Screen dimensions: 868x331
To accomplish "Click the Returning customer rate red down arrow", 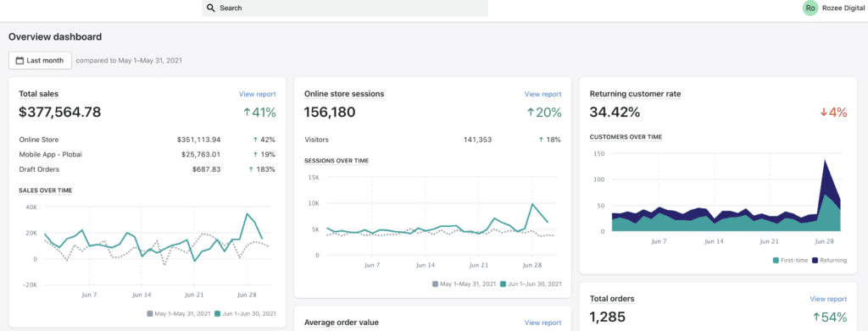I will coord(823,113).
